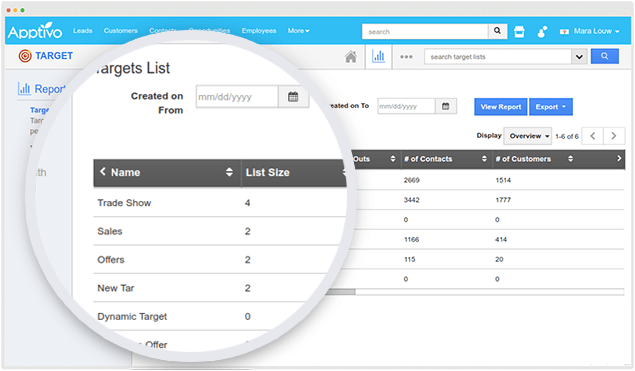Expand the search target lists dropdown arrow
The width and height of the screenshot is (635, 371).
(x=579, y=57)
